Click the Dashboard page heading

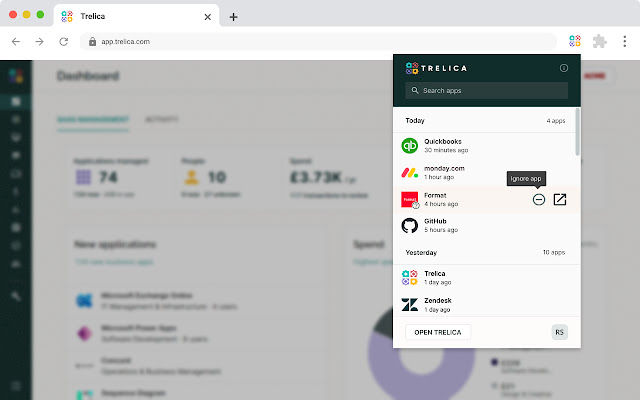coord(88,76)
